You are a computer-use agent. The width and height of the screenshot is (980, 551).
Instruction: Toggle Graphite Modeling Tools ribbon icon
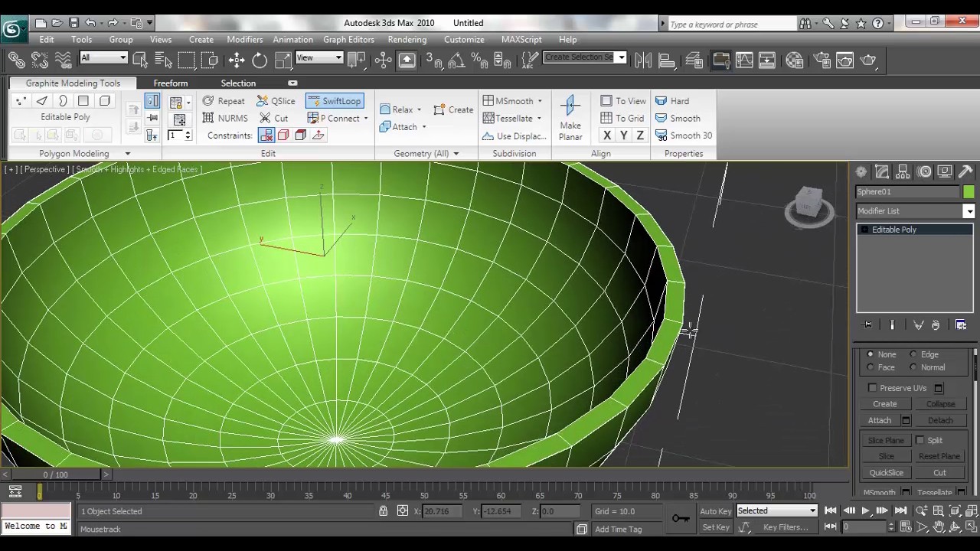click(720, 60)
